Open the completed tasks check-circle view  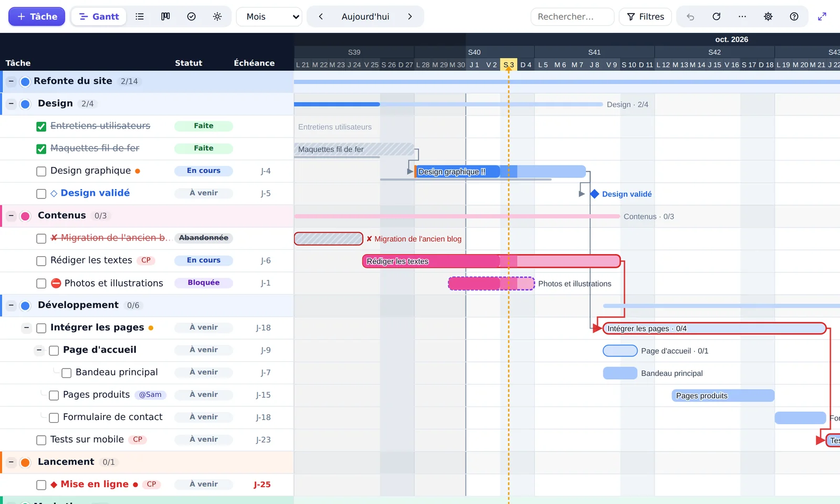(192, 17)
